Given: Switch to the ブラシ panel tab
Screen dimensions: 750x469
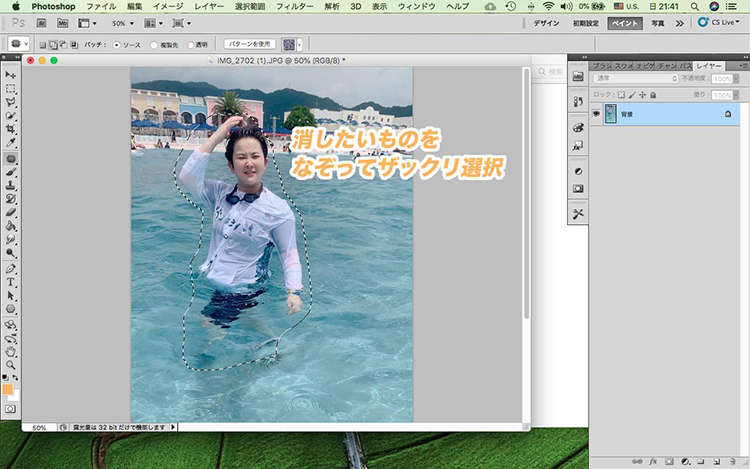Looking at the screenshot, I should [602, 66].
